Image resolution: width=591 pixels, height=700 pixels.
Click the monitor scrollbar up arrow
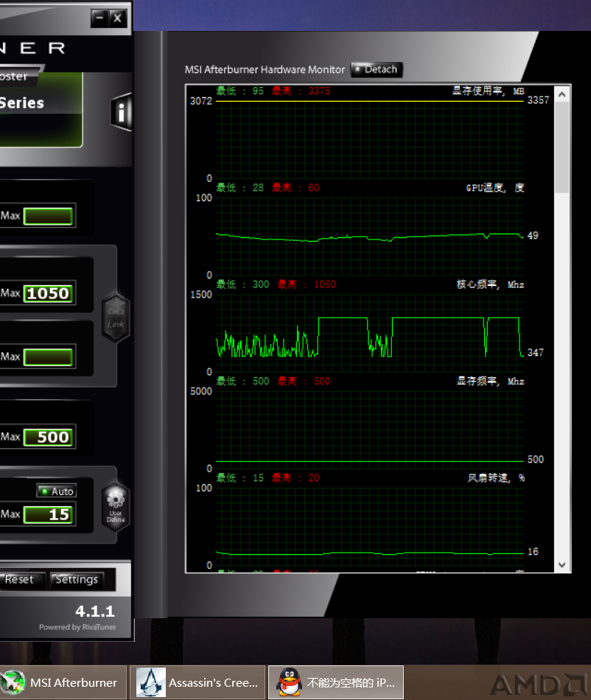point(562,94)
